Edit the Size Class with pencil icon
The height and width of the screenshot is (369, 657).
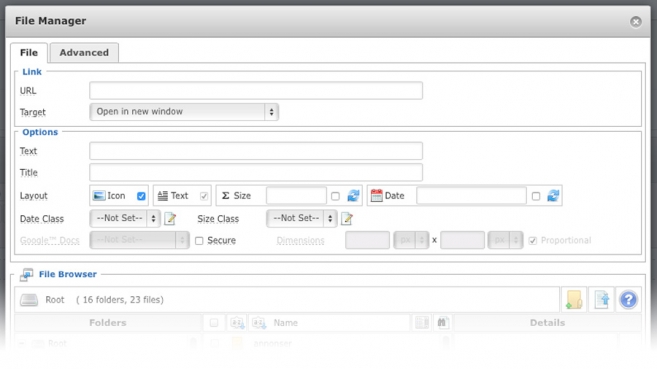[347, 218]
